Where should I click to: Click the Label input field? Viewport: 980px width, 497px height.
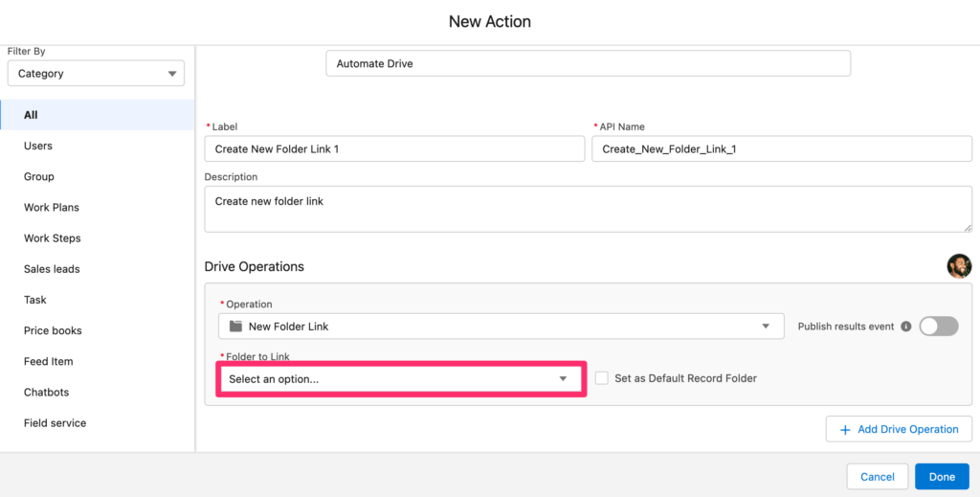pyautogui.click(x=394, y=148)
